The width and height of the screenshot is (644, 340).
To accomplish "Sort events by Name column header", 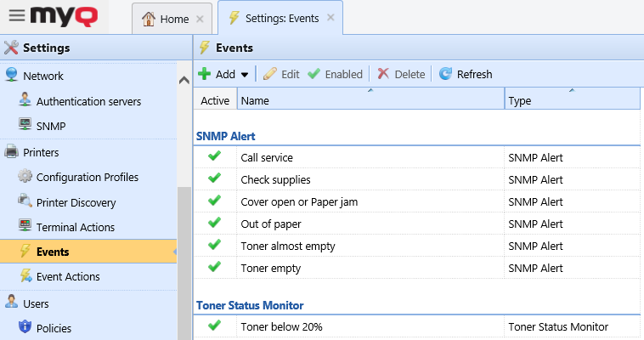I will pos(370,100).
